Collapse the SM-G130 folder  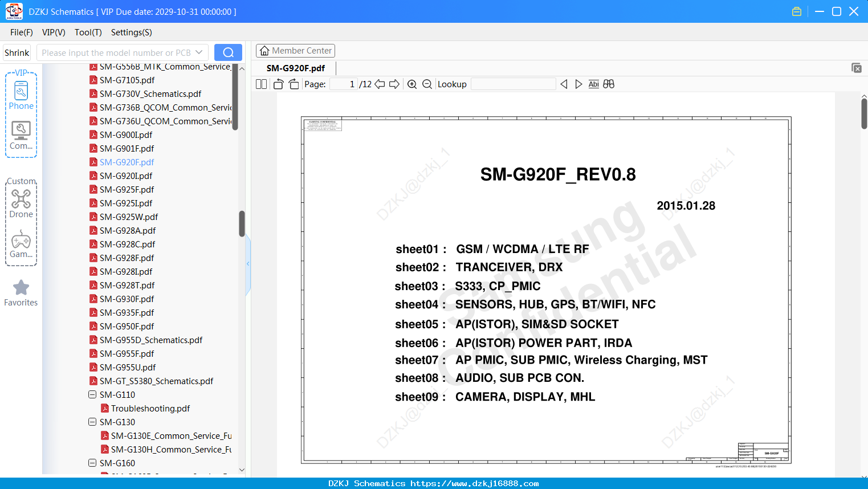pos(92,422)
